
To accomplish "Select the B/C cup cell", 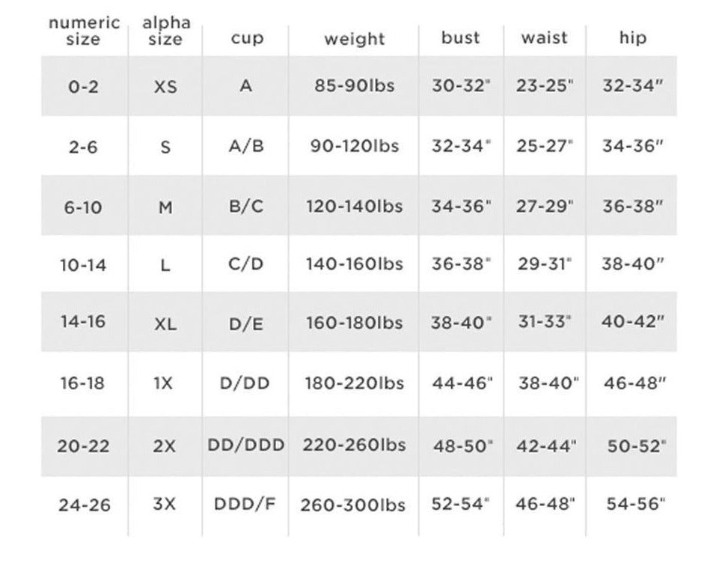I will coord(246,206).
